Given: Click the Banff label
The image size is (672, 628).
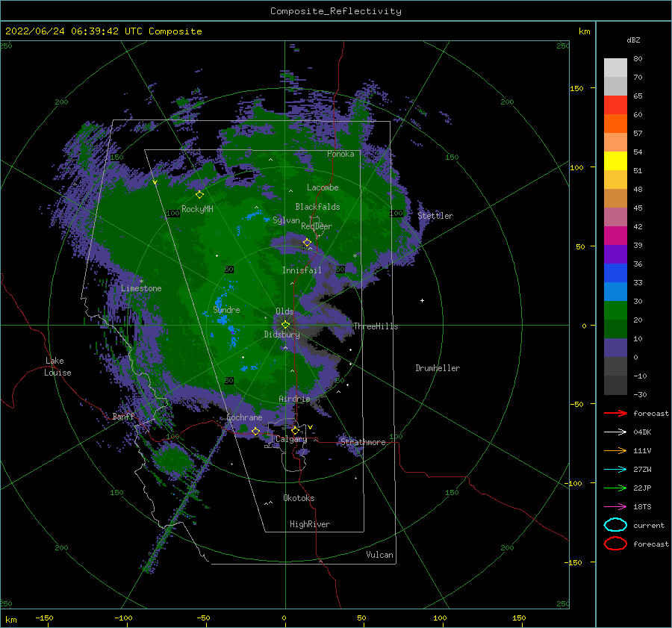Looking at the screenshot, I should point(123,417).
